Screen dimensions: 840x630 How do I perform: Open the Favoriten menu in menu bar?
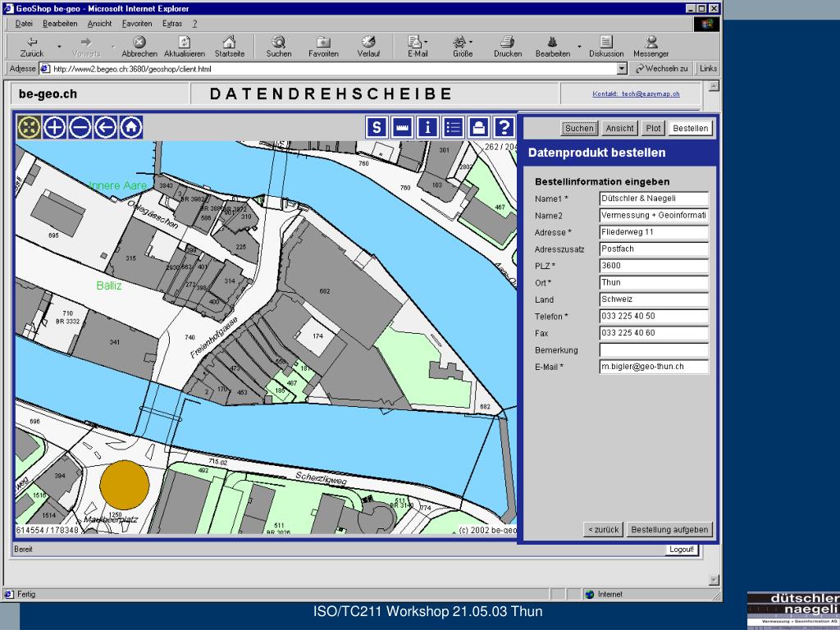click(137, 24)
